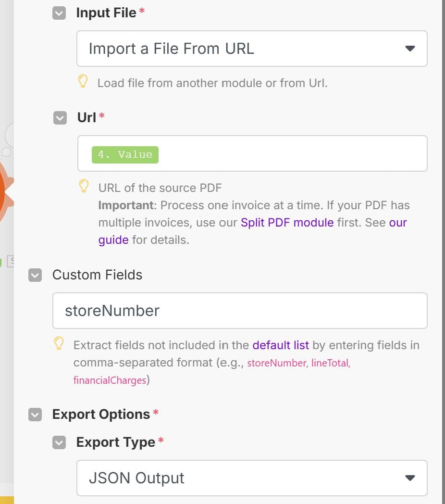Follow the 'our guide' link
The width and height of the screenshot is (445, 504).
tap(113, 239)
